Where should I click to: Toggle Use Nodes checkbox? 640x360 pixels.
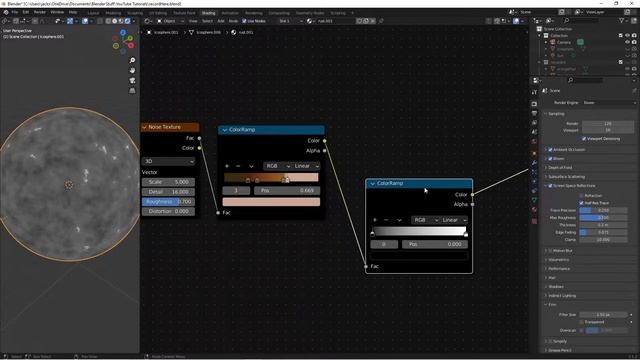244,21
